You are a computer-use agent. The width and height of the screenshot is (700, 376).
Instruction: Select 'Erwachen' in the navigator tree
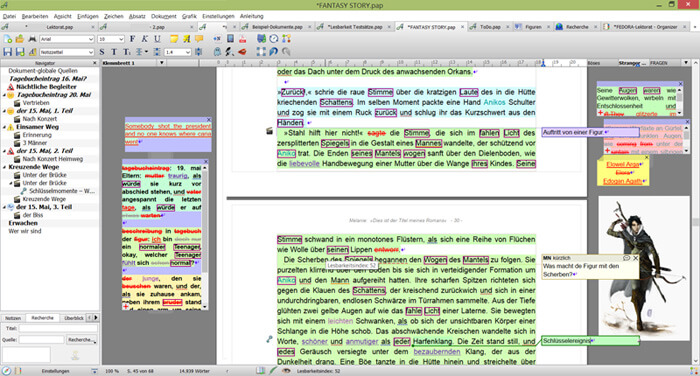coord(23,223)
